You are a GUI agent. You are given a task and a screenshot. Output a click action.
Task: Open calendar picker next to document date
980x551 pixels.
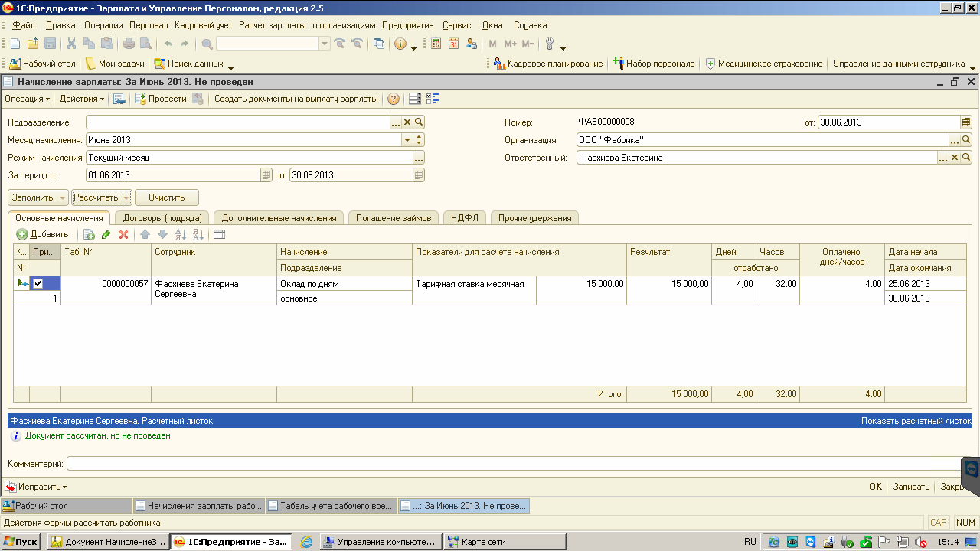[966, 122]
